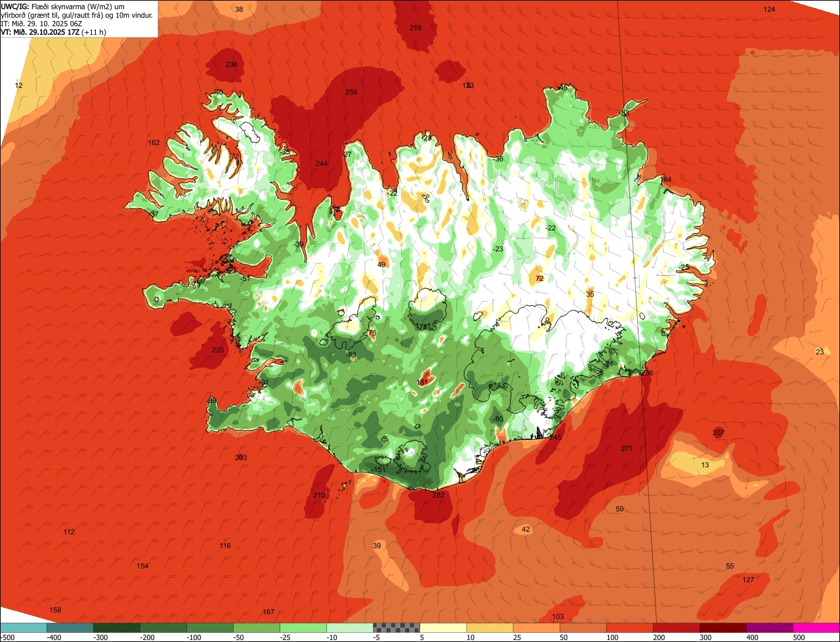Pick the green -100 to -50 legend swatch
Image resolution: width=840 pixels, height=642 pixels.
[x=209, y=628]
